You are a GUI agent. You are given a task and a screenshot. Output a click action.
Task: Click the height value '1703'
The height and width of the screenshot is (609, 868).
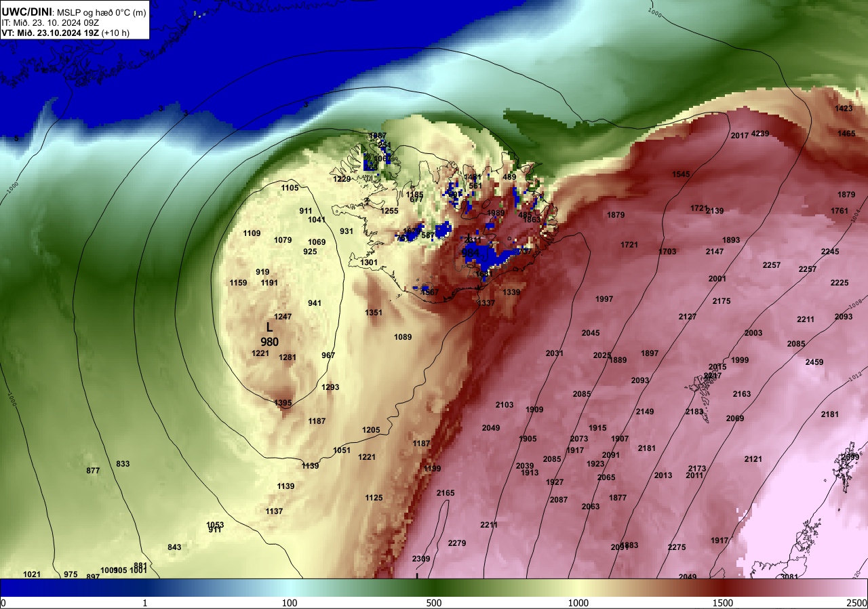click(x=667, y=252)
